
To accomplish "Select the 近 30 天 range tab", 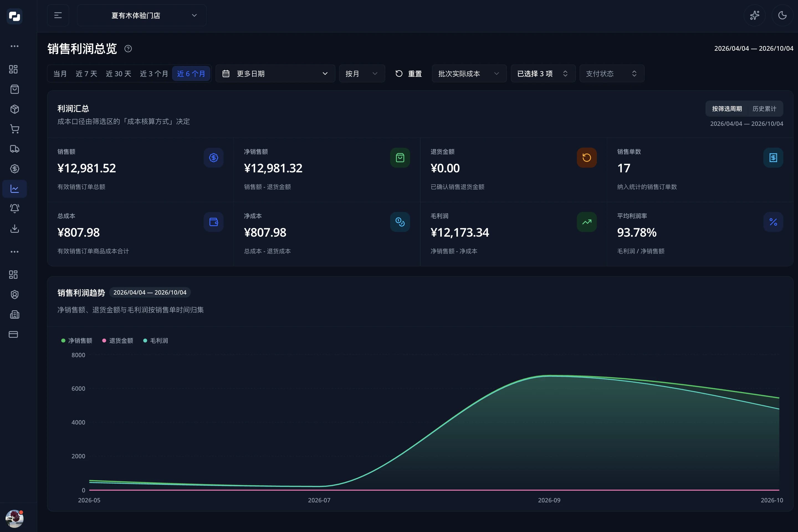I will coord(118,74).
